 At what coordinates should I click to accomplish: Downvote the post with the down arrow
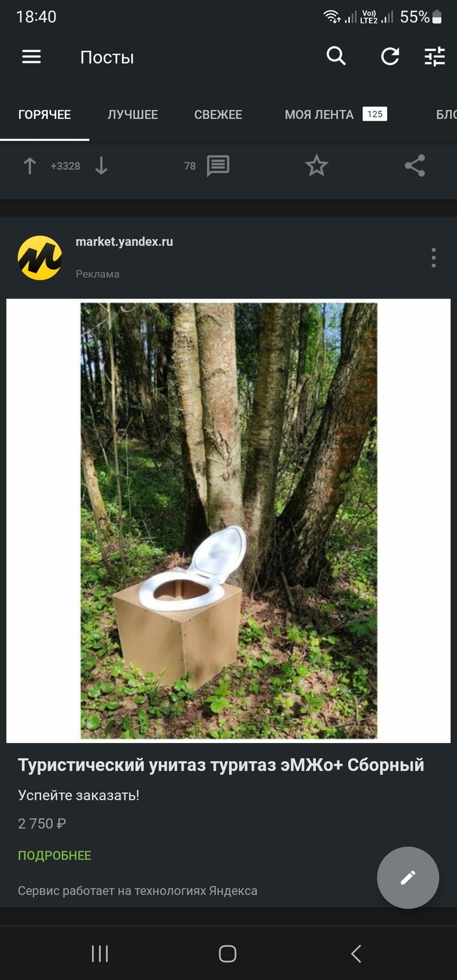click(102, 166)
